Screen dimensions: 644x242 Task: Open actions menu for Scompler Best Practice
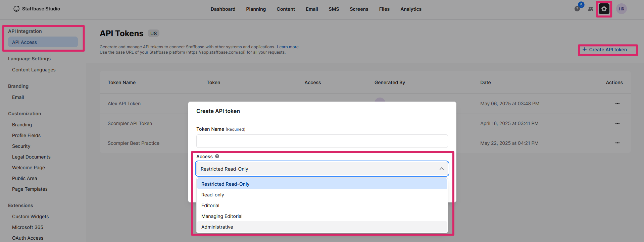pos(617,143)
